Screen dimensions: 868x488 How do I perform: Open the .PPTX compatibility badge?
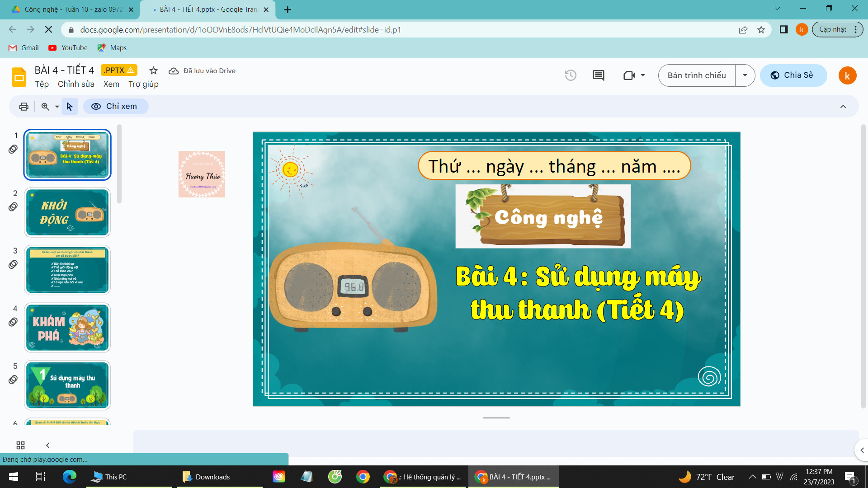(x=118, y=70)
